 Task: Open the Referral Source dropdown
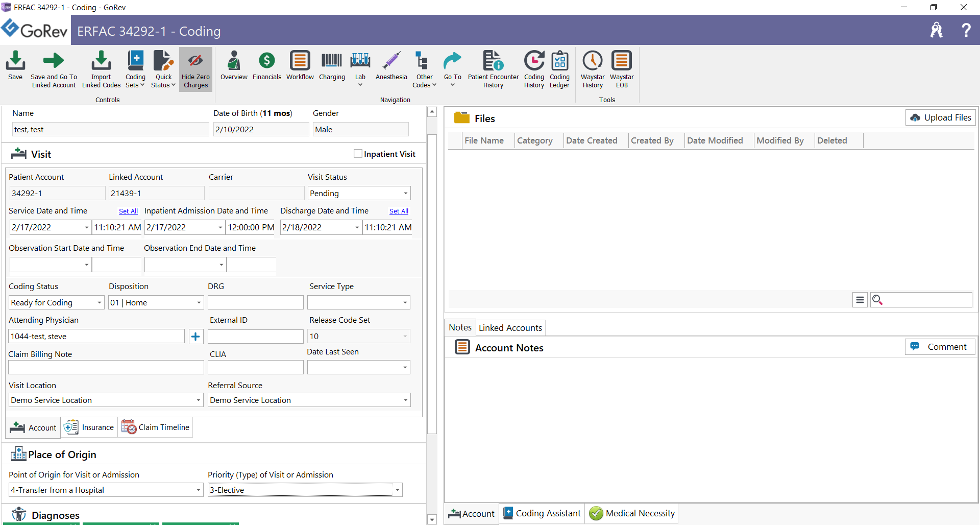click(x=406, y=400)
